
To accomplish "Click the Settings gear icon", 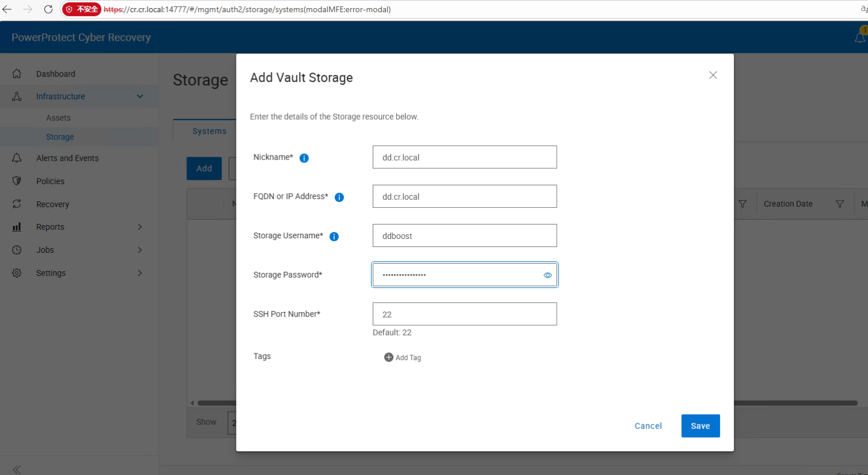I will pyautogui.click(x=17, y=273).
